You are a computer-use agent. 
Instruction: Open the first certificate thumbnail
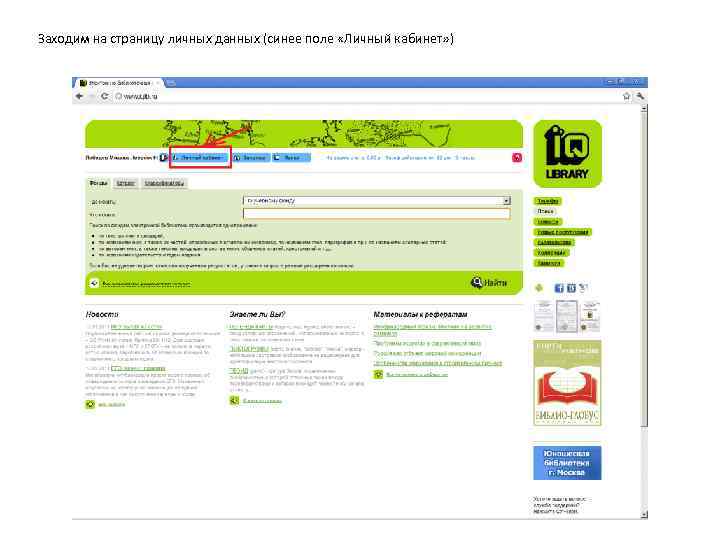(544, 316)
